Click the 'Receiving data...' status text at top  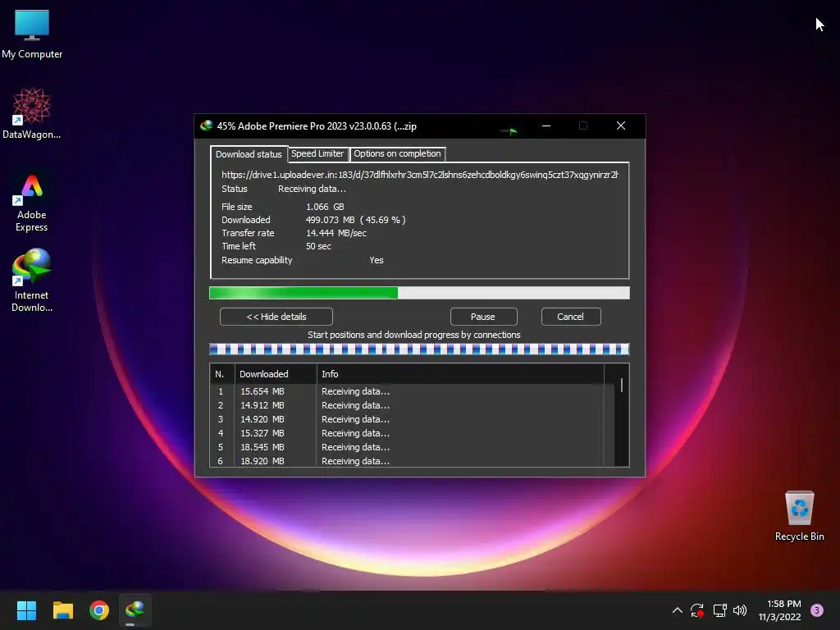[x=313, y=189]
